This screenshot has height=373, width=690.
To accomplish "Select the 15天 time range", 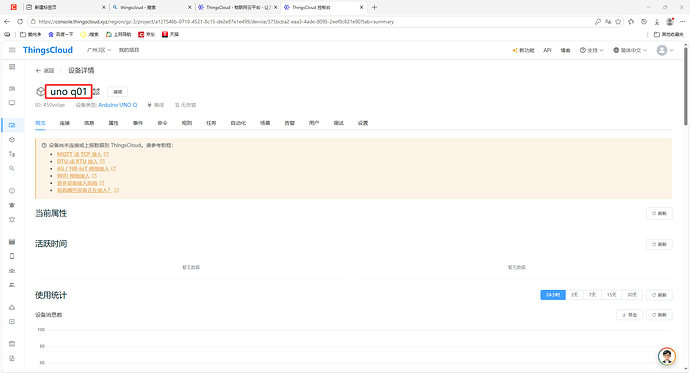I will (612, 295).
